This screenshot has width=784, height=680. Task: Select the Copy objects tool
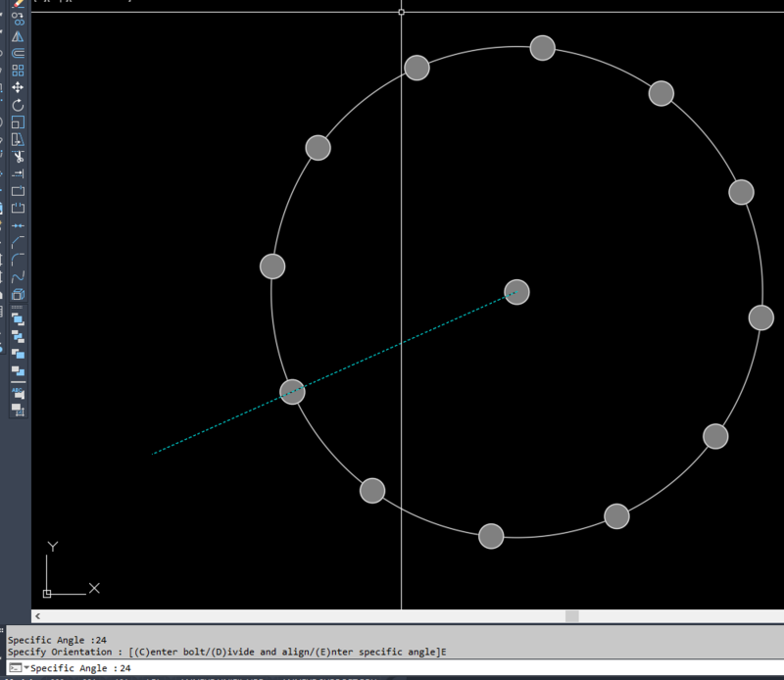[18, 19]
